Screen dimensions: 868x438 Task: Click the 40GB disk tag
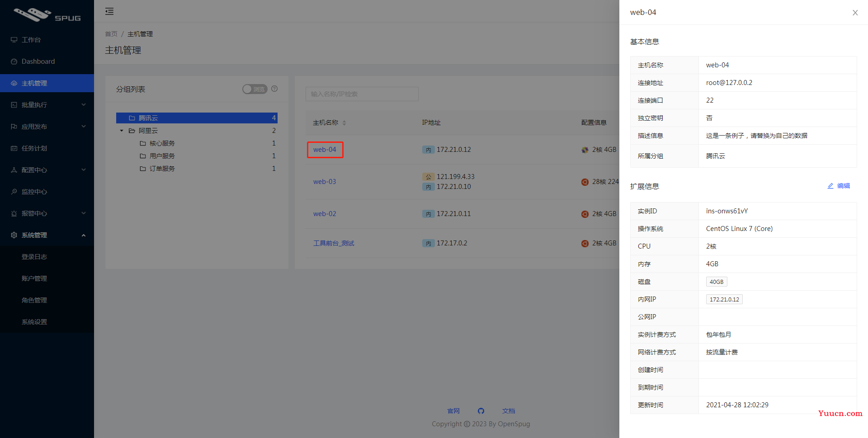pyautogui.click(x=717, y=282)
